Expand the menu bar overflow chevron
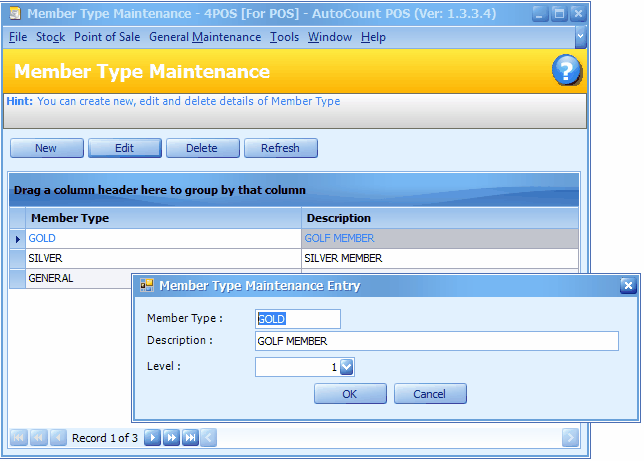 click(580, 37)
